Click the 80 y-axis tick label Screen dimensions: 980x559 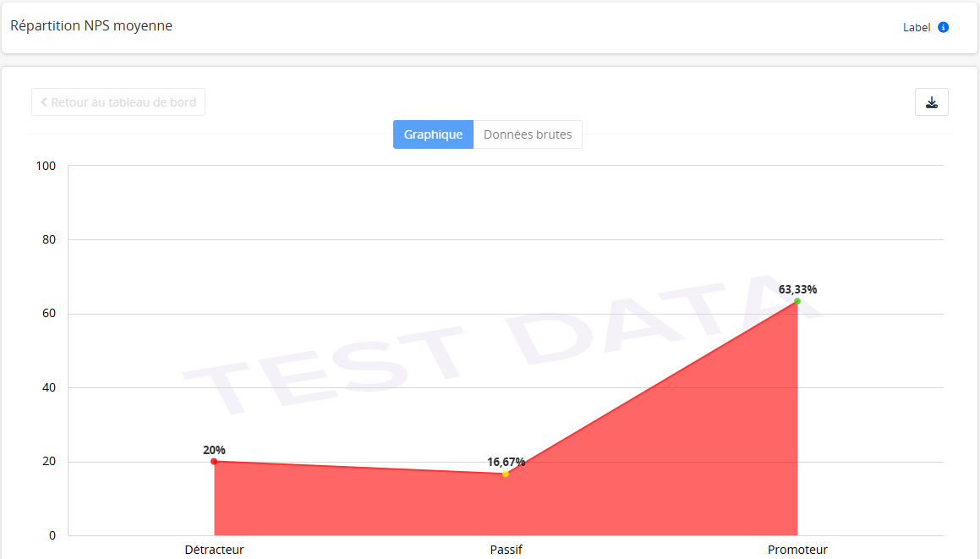[x=49, y=240]
